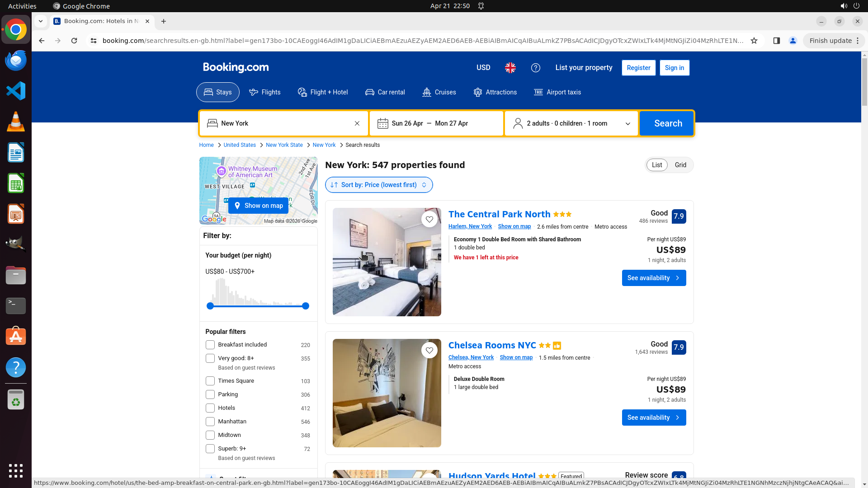Tick the Parking filter checkbox
Screen dimensions: 868x488
(210, 394)
